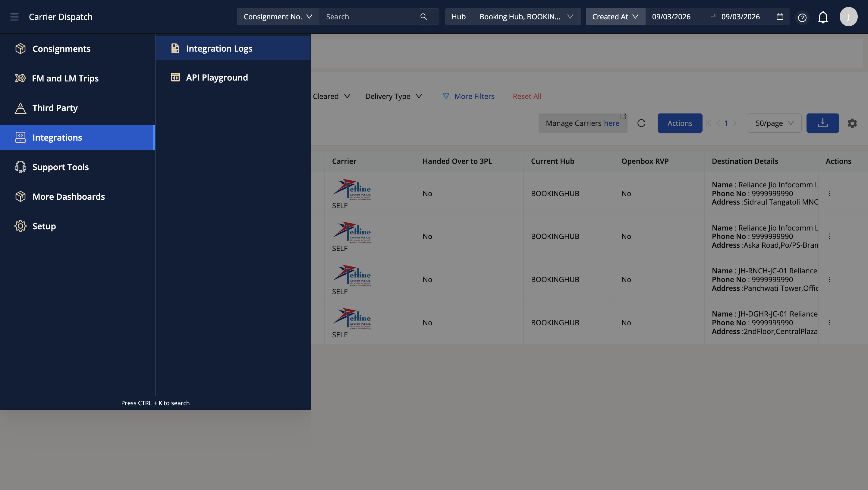Expand the Delivery Type filter
This screenshot has height=490, width=868.
[x=393, y=97]
